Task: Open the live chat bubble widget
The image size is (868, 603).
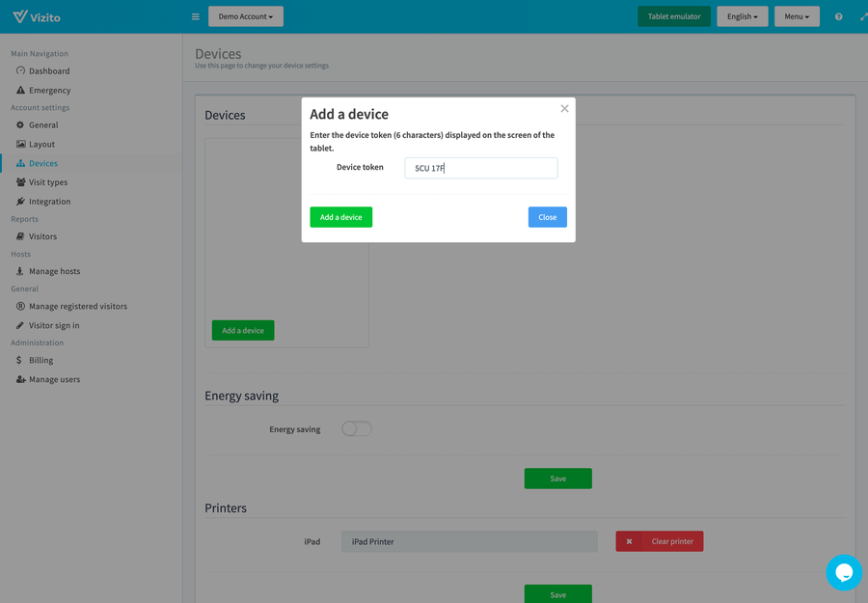Action: tap(843, 572)
